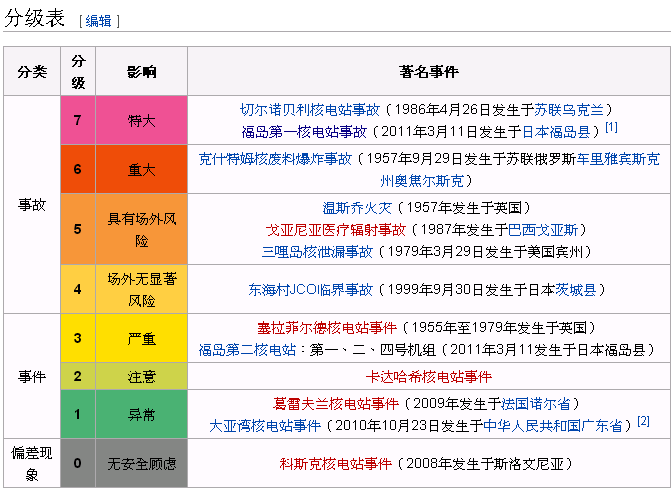Open the 切尔诺贝利核电站事故 link

click(x=310, y=110)
